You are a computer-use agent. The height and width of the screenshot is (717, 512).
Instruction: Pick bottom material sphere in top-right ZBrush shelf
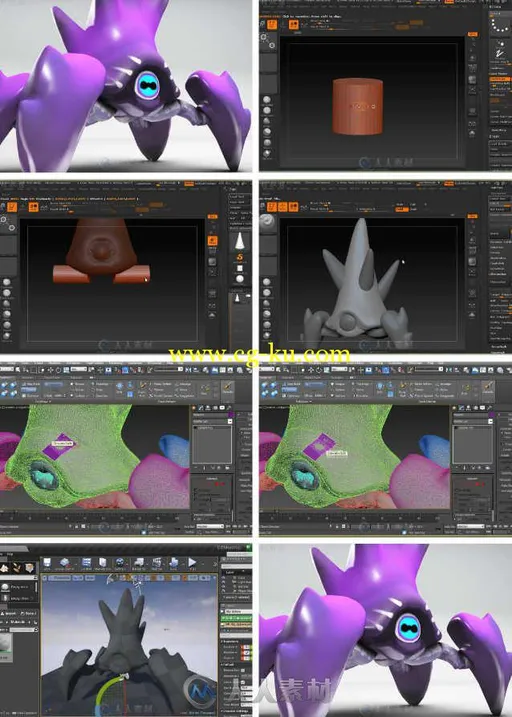coord(267,154)
